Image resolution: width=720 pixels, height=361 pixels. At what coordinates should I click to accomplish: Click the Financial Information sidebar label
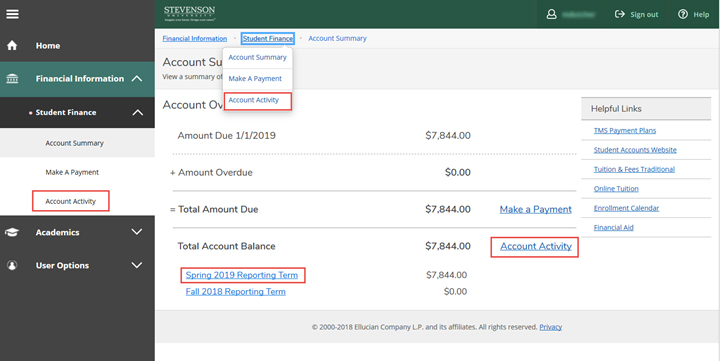[x=80, y=79]
